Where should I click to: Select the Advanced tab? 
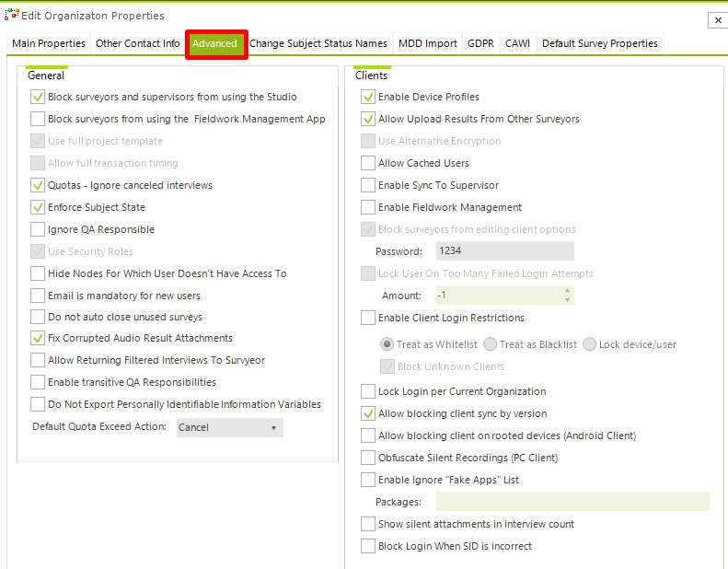(x=215, y=43)
